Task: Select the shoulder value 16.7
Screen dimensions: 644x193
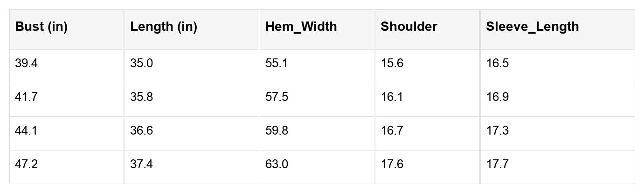Action: [392, 131]
